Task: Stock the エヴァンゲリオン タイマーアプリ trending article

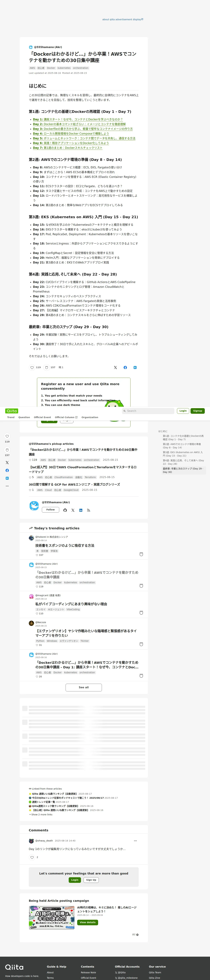Action: pyautogui.click(x=141, y=645)
